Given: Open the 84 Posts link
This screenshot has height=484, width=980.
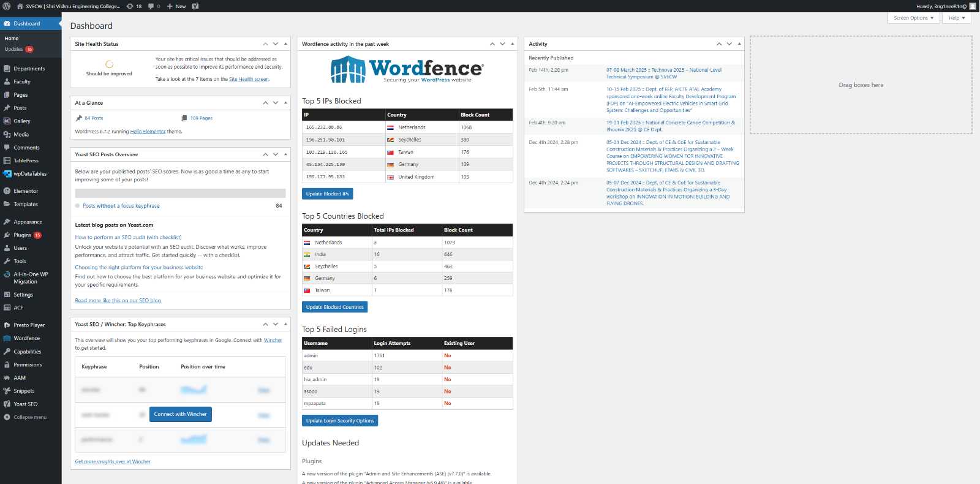Looking at the screenshot, I should point(94,118).
